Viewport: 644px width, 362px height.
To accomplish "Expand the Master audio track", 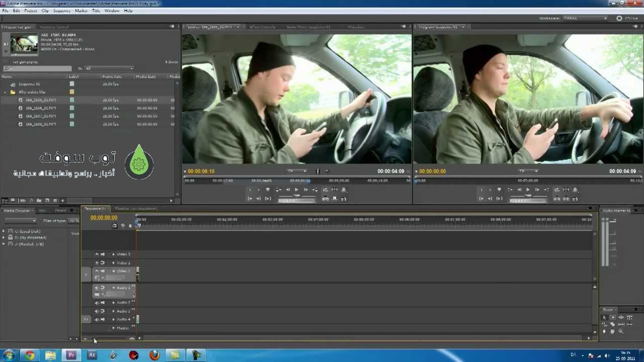I will [x=113, y=328].
